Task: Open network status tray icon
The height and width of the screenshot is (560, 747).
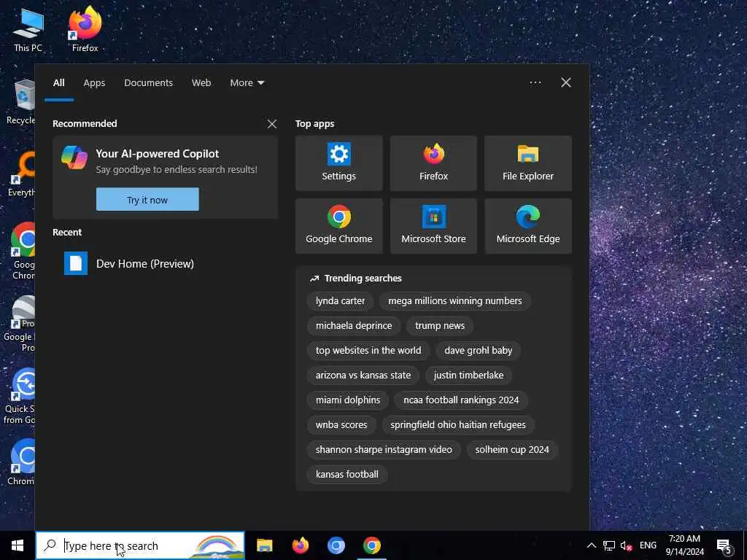Action: pyautogui.click(x=609, y=545)
